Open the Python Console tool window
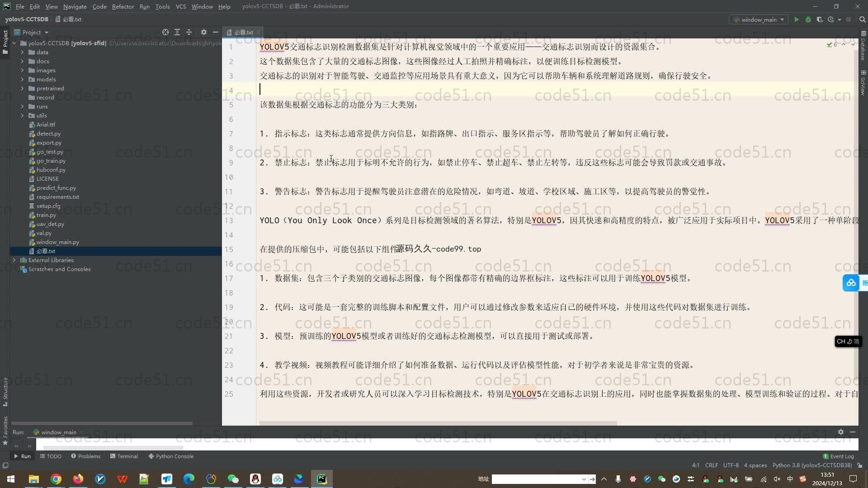The image size is (868, 488). [171, 456]
